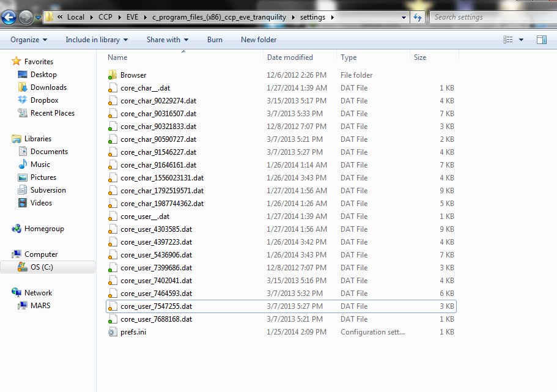The width and height of the screenshot is (557, 392).
Task: Click the prefs.ini configuration file icon
Action: pyautogui.click(x=113, y=332)
